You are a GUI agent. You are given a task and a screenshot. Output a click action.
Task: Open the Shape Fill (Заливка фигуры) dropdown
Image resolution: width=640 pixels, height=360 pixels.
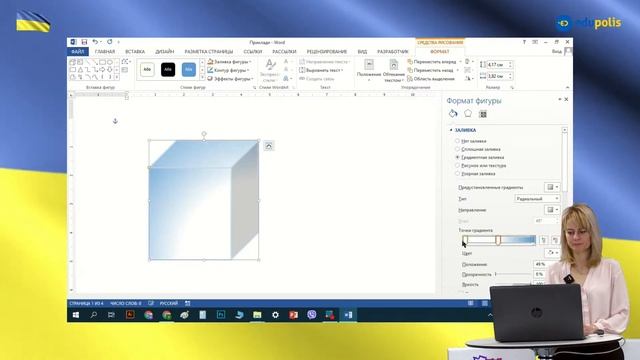(x=229, y=62)
